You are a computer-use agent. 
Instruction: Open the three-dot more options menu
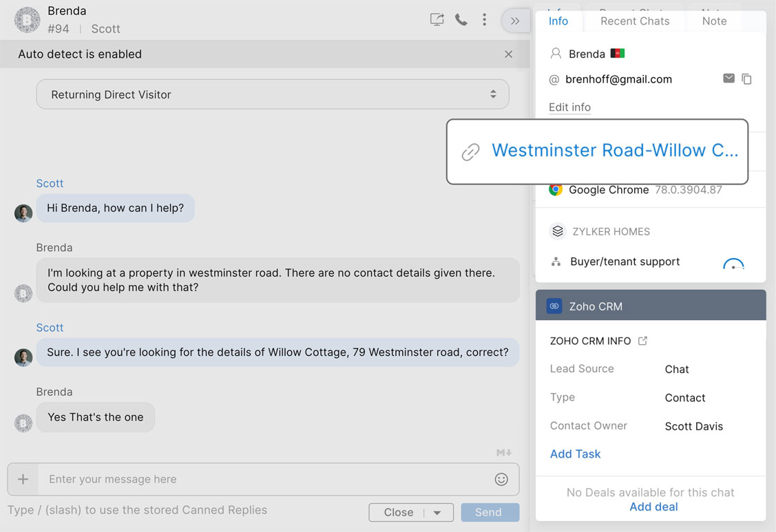(485, 20)
